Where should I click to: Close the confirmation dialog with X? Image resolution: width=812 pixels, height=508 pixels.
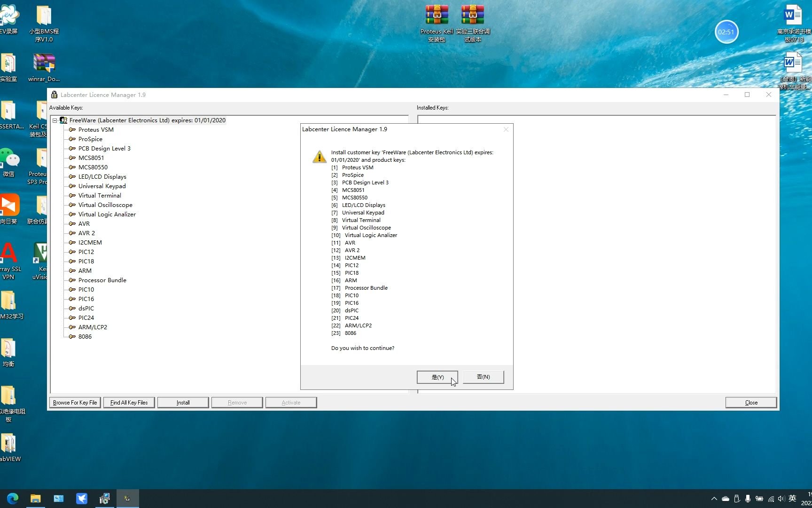point(506,129)
